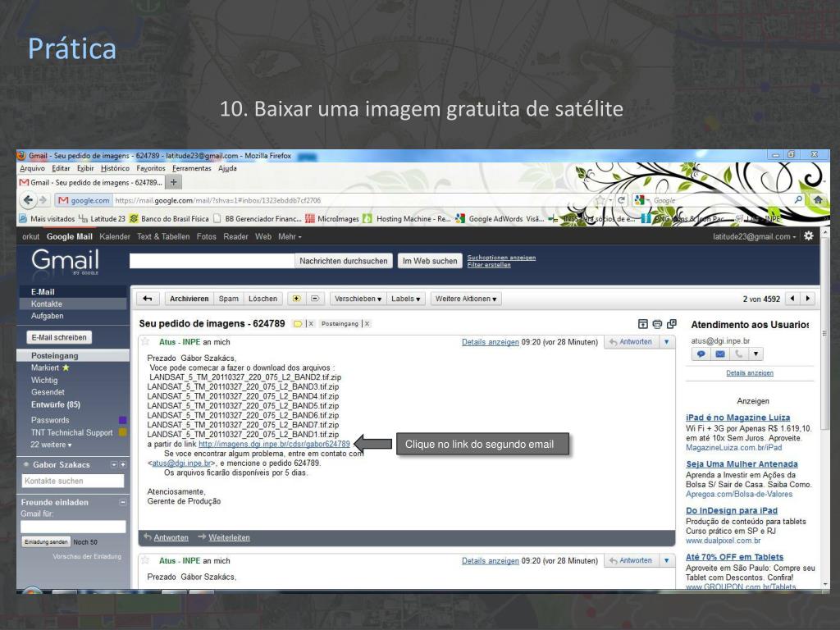Screen dimensions: 840x630
Task: Toggle the yellow importance marker beside subject
Action: 297,324
